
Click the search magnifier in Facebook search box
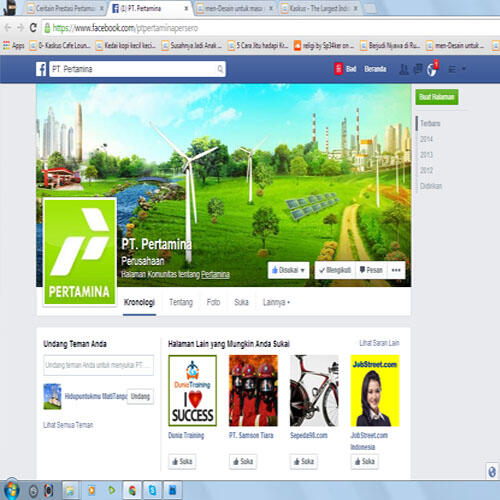click(x=220, y=69)
